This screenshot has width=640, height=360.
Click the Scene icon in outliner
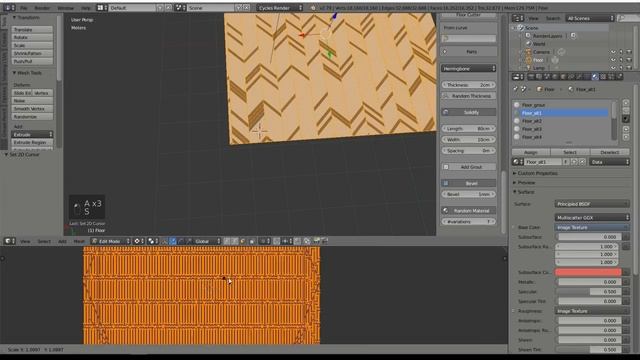[520, 28]
